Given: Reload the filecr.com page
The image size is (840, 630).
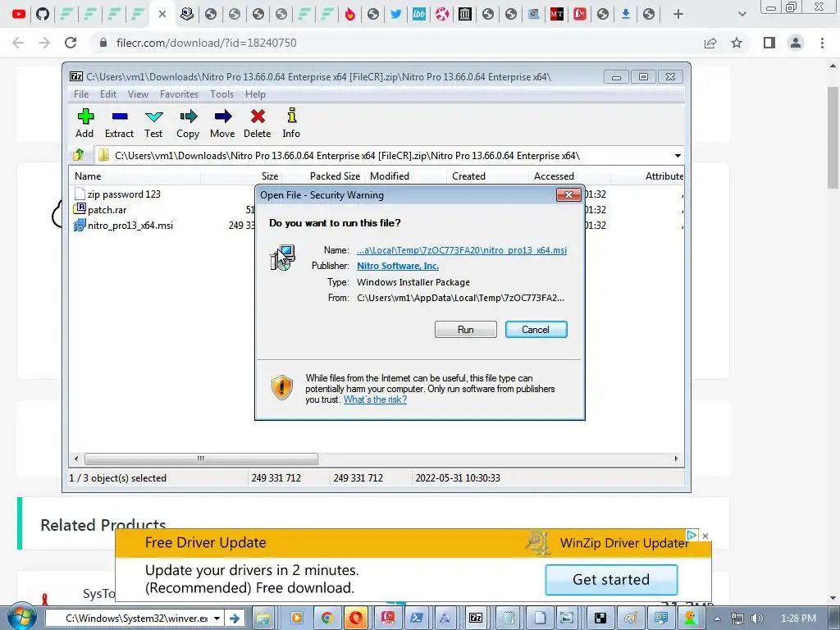Looking at the screenshot, I should 71,43.
